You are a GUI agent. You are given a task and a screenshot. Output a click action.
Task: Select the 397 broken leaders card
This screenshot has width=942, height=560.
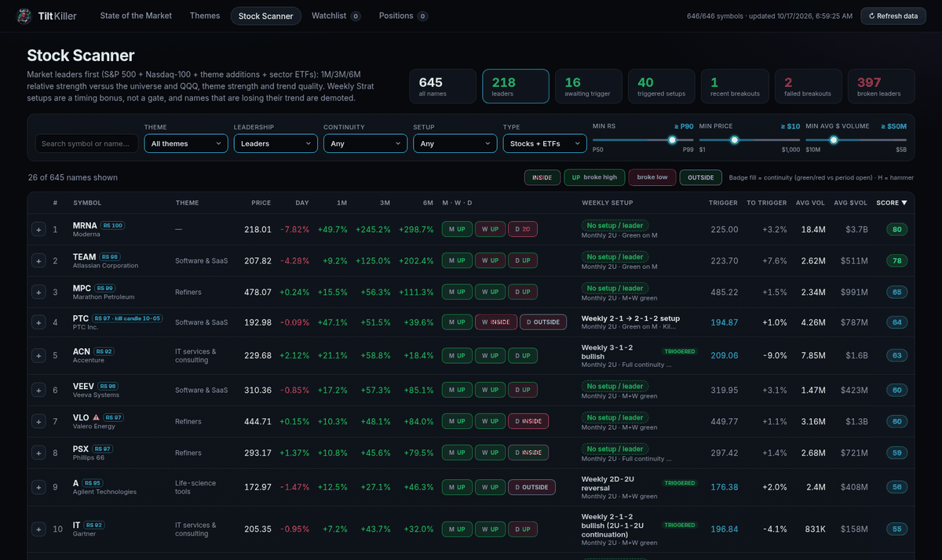tap(881, 86)
